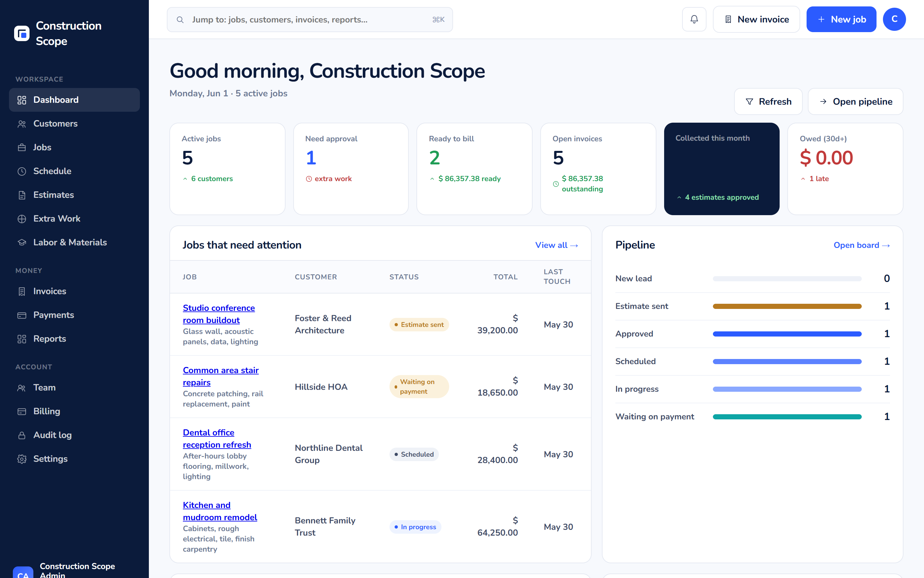This screenshot has height=578, width=924.
Task: Click the View all link
Action: (x=557, y=245)
